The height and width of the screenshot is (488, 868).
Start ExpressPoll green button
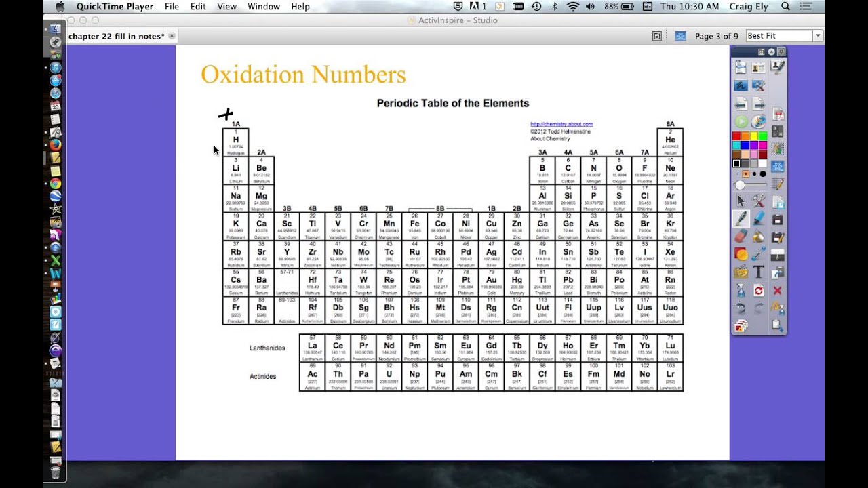coord(741,122)
